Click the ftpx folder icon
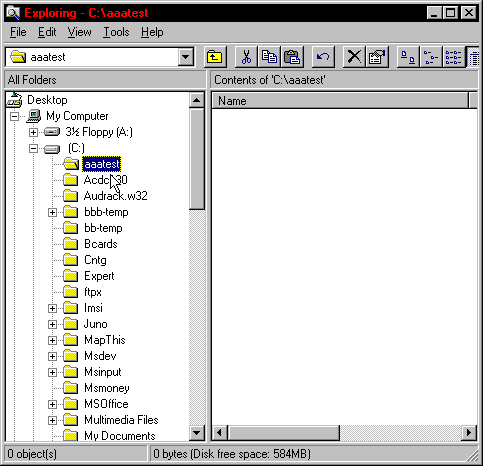The height and width of the screenshot is (466, 483). [x=70, y=292]
